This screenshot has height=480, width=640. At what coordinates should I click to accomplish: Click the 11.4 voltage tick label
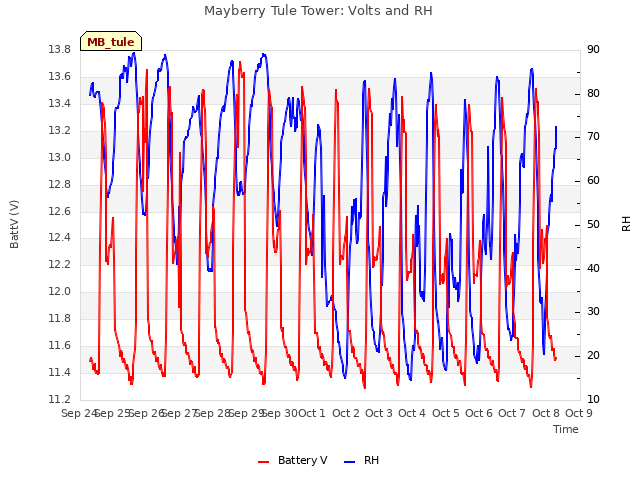(60, 372)
